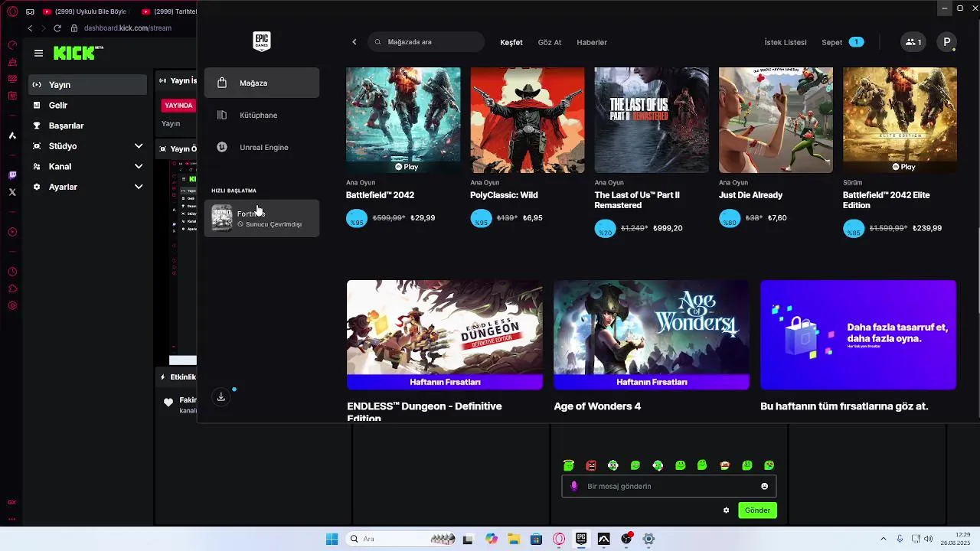Screen dimensions: 980x551
Task: Click the browser back arrow
Action: click(30, 28)
